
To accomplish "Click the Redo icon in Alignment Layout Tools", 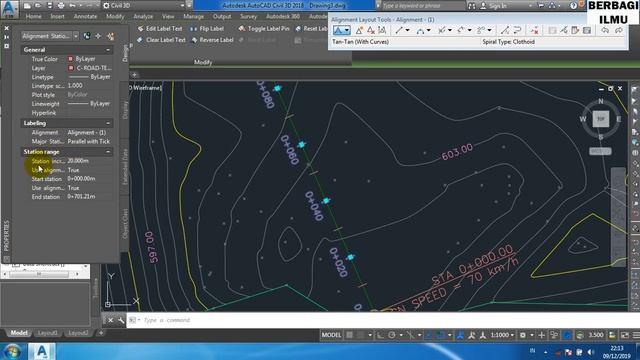I will [619, 30].
